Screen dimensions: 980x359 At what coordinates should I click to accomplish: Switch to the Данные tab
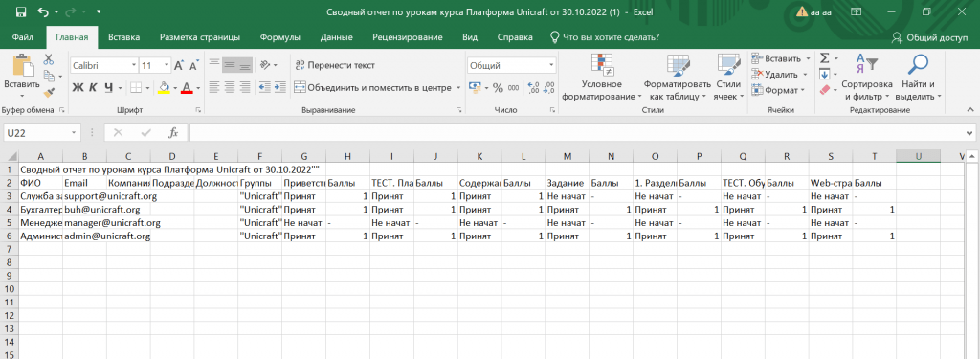336,37
